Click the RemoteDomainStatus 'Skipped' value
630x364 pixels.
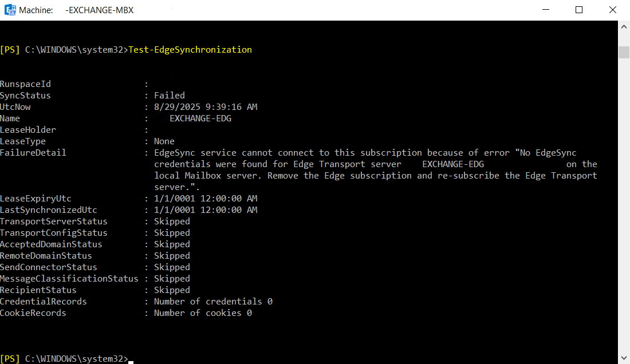(172, 256)
